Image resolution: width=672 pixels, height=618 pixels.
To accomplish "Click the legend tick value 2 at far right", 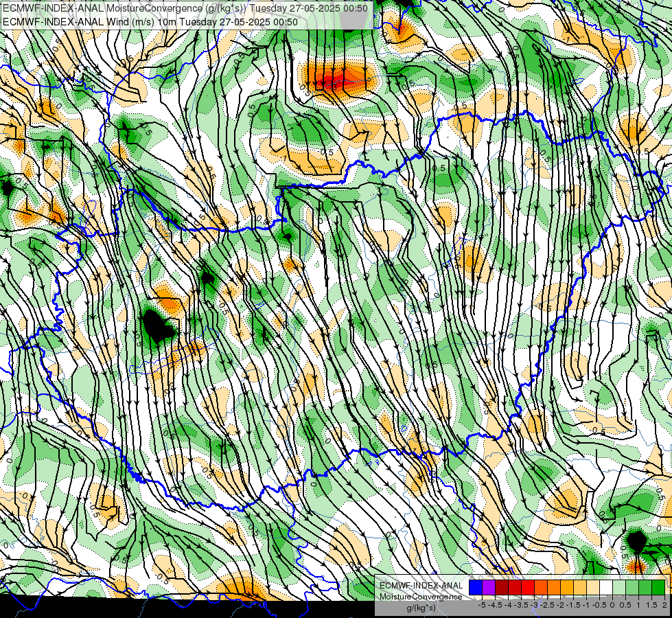I will tap(664, 605).
